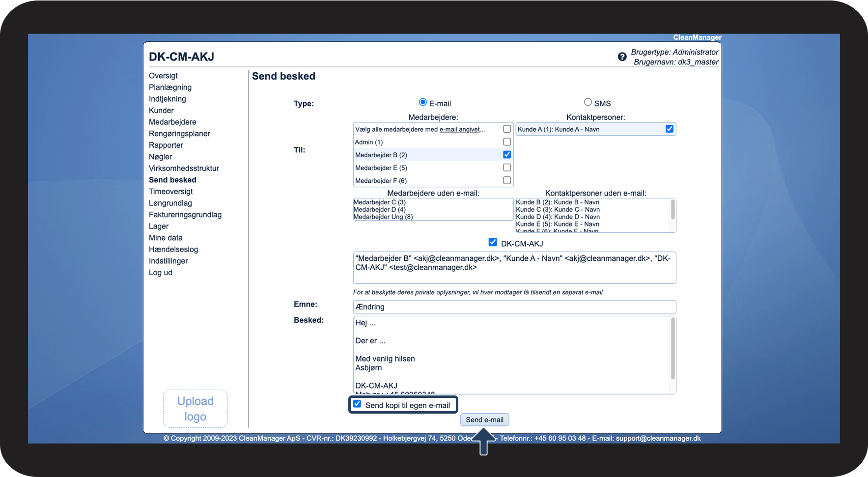Click the Upload logo placeholder
868x477 pixels.
click(x=195, y=409)
